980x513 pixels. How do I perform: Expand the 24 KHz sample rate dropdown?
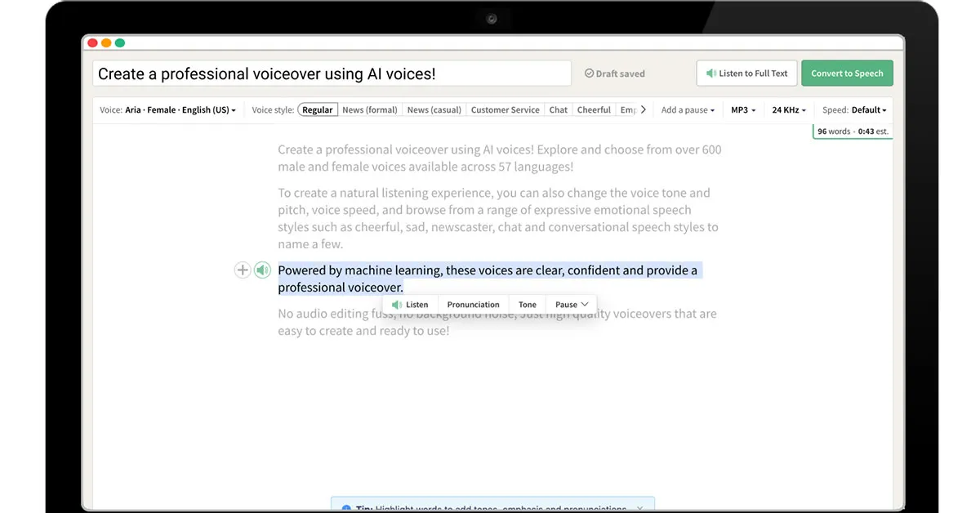click(x=788, y=109)
